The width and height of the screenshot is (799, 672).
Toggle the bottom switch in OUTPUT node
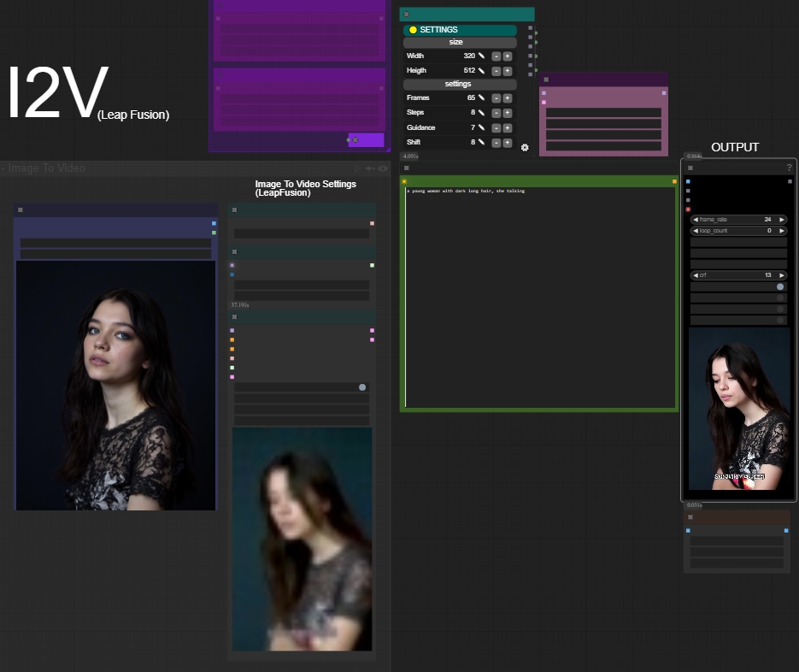click(x=780, y=320)
